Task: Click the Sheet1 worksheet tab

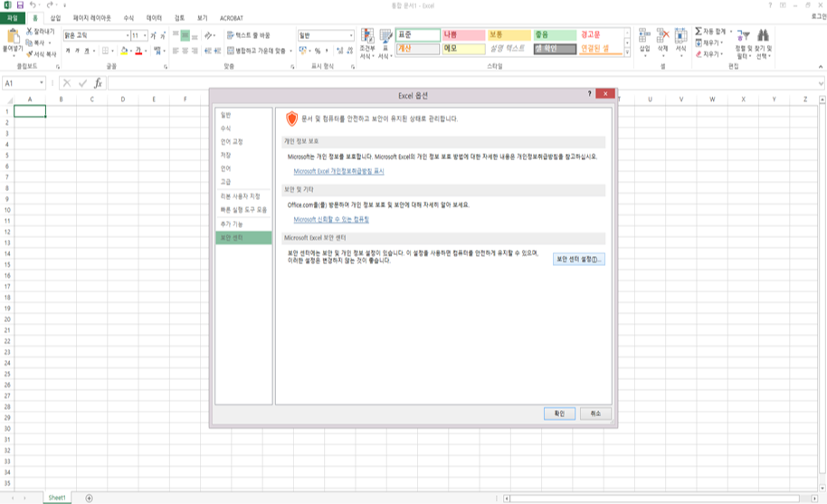Action: (x=57, y=498)
